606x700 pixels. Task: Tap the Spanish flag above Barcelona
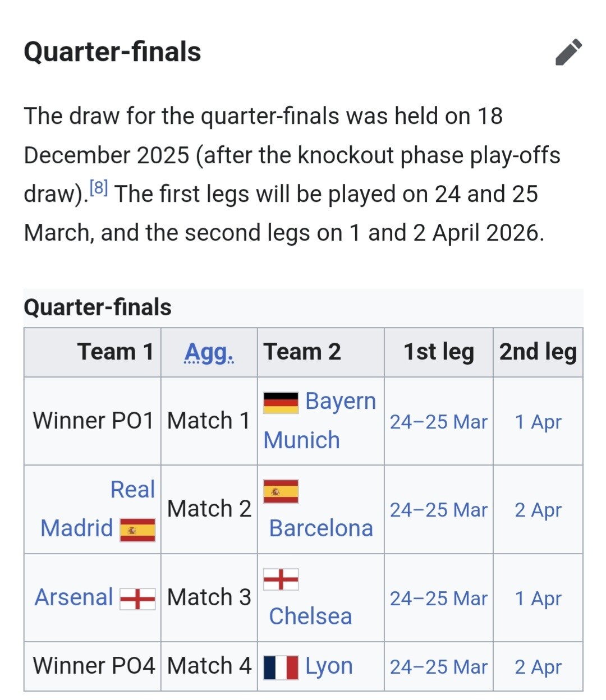281,491
